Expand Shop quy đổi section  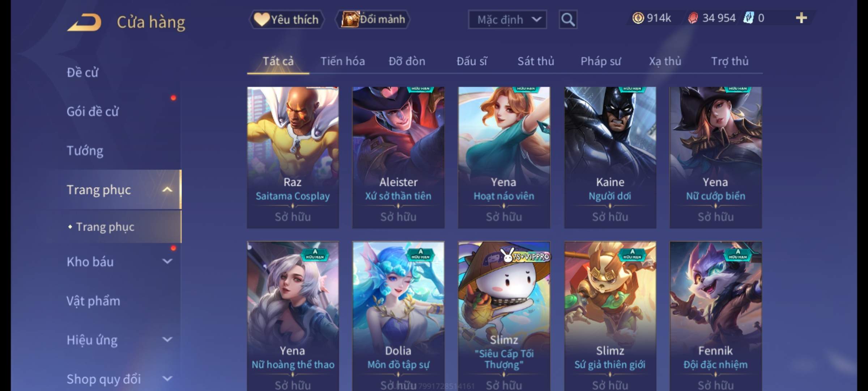(167, 379)
